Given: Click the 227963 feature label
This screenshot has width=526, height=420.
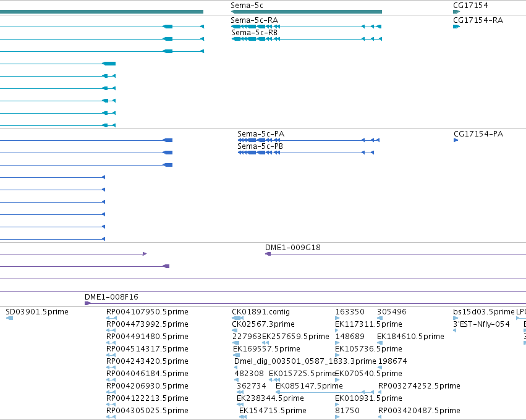Looking at the screenshot, I should click(x=247, y=336).
